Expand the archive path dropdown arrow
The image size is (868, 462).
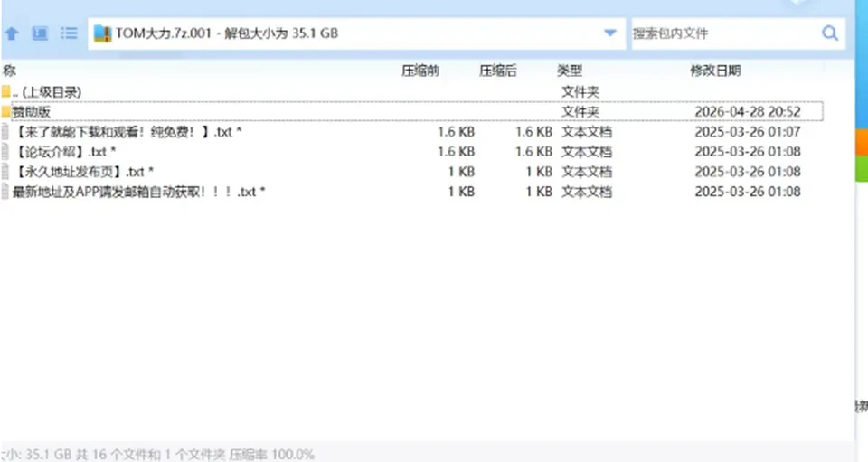pos(610,33)
